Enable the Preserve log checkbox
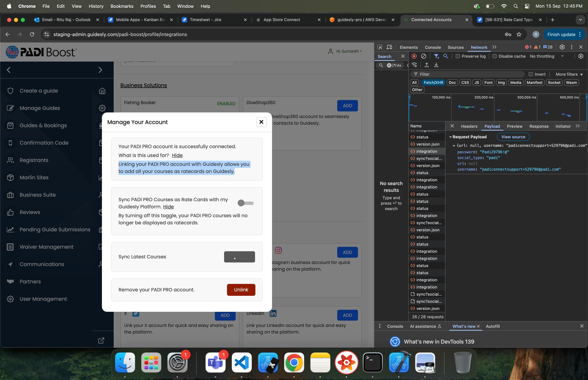This screenshot has height=380, width=588. point(458,56)
